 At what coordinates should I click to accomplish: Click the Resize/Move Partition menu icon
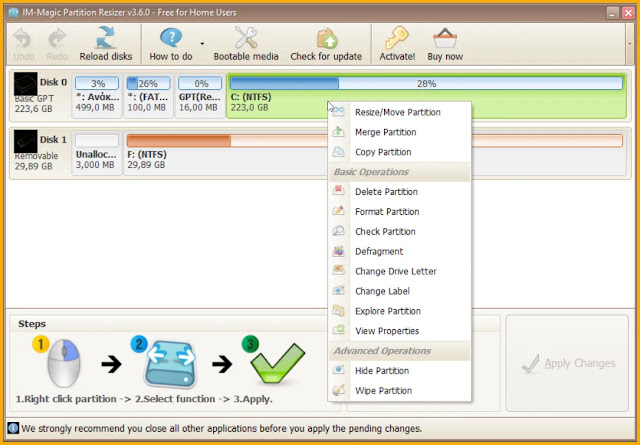tap(338, 111)
